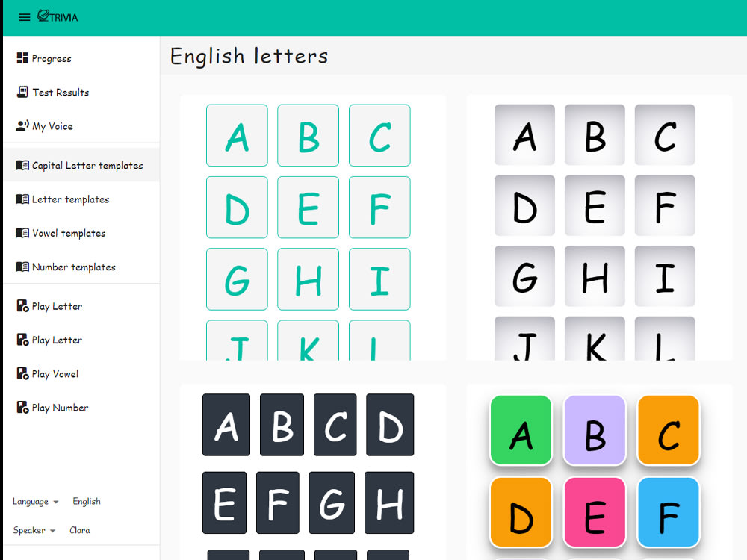Click the English language value
The image size is (747, 560).
(87, 501)
